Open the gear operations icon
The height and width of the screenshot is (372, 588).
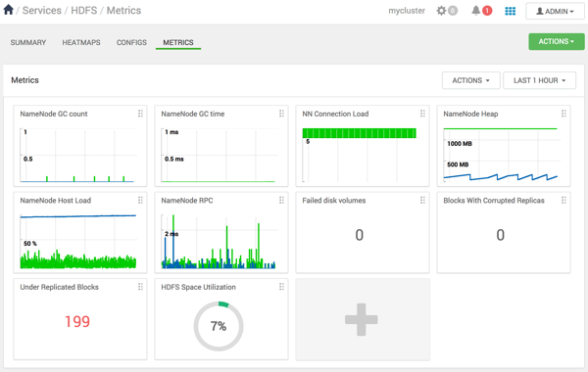pyautogui.click(x=441, y=11)
